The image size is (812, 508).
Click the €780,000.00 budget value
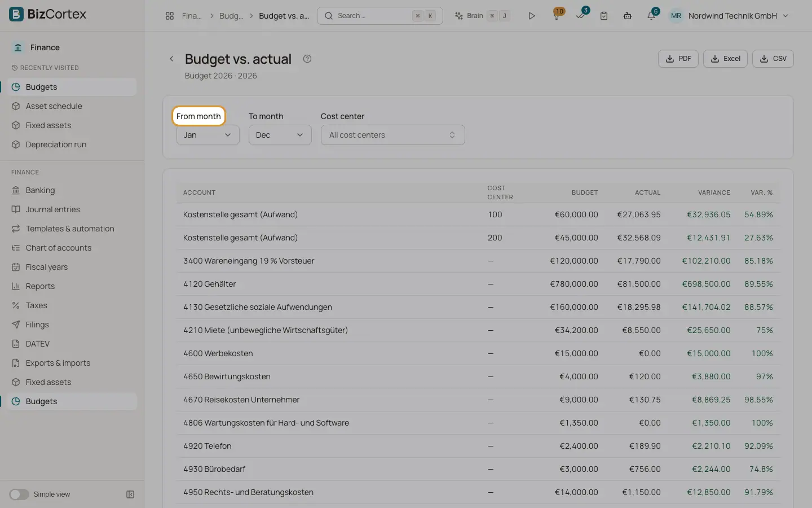(x=574, y=284)
